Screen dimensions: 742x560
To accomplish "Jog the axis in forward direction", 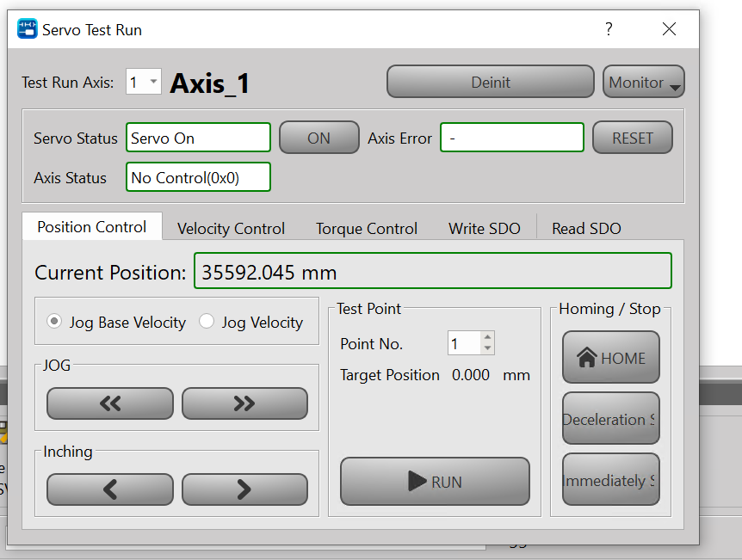I will coord(244,403).
